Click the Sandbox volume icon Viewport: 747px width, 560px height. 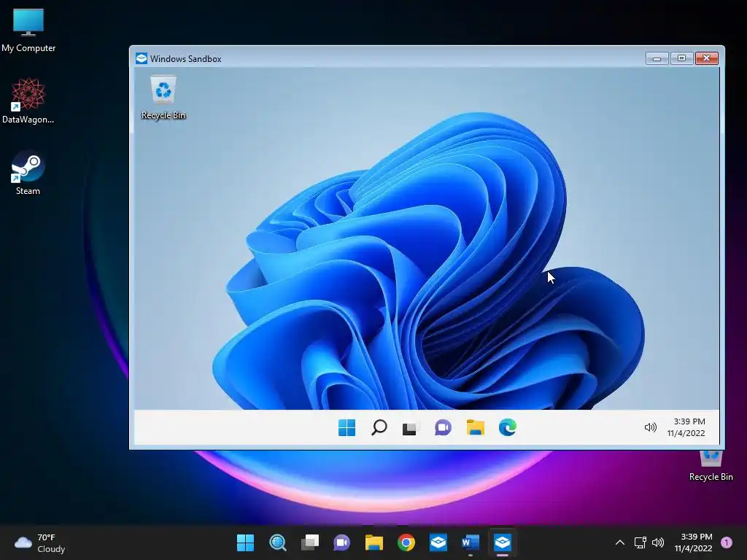pyautogui.click(x=650, y=427)
